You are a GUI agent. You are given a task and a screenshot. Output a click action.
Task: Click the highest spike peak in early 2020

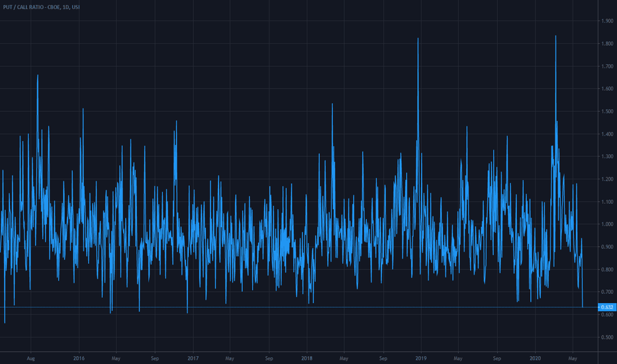tap(555, 36)
